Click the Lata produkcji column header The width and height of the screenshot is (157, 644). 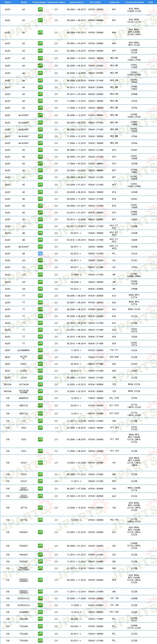tap(76, 2)
